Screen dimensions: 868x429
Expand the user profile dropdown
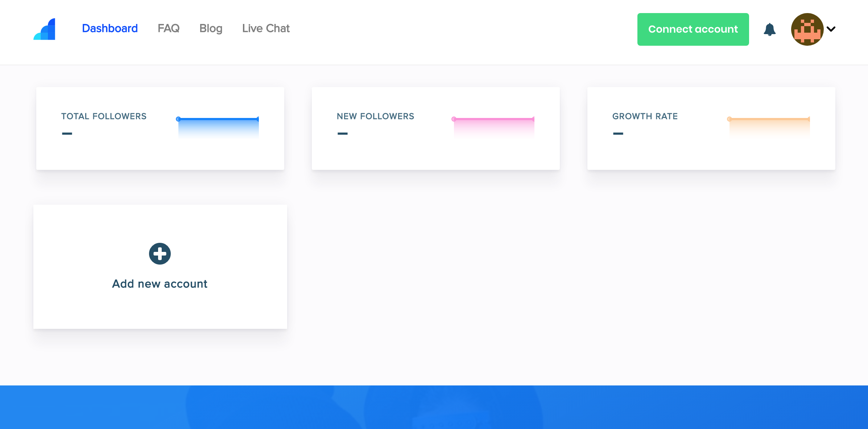831,29
